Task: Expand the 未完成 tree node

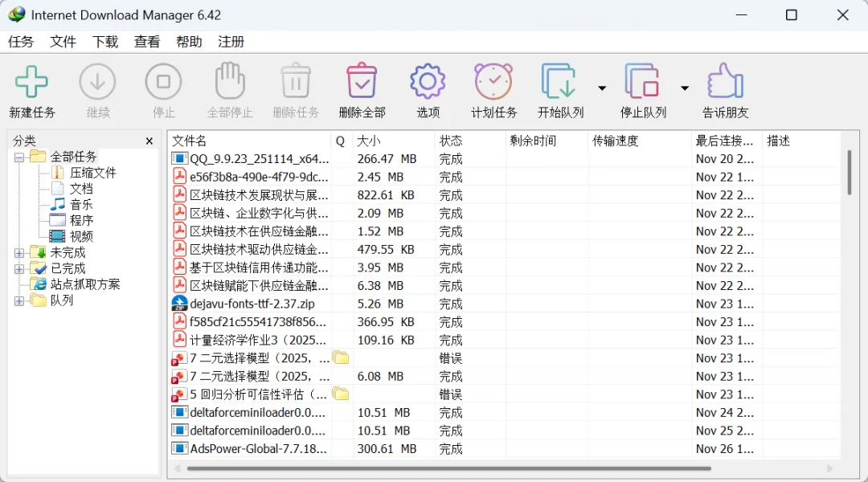Action: pyautogui.click(x=19, y=253)
